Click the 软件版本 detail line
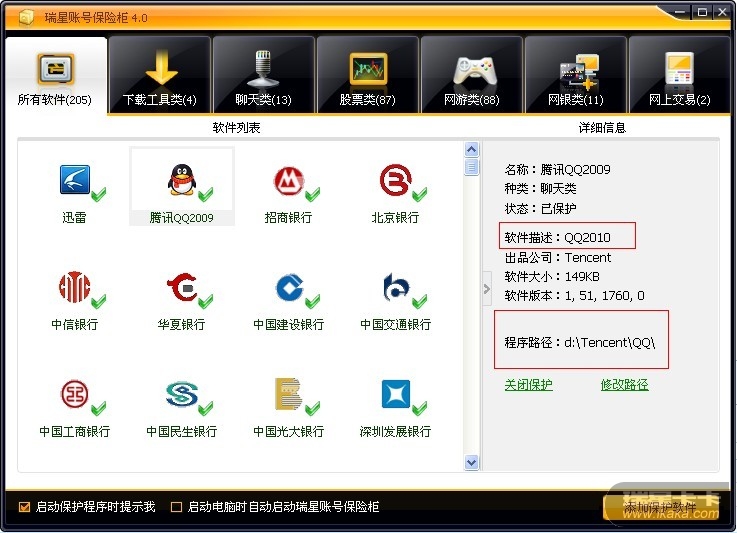The width and height of the screenshot is (737, 533). [x=574, y=296]
